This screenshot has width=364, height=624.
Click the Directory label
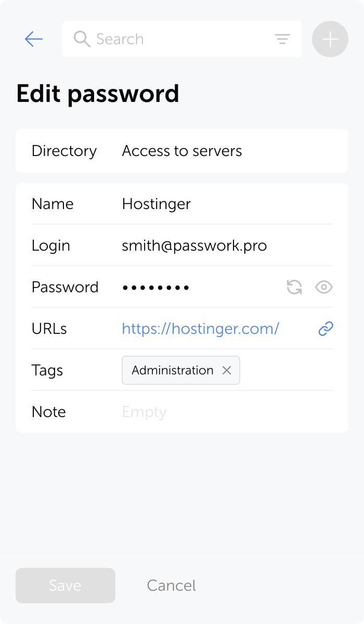tap(64, 151)
